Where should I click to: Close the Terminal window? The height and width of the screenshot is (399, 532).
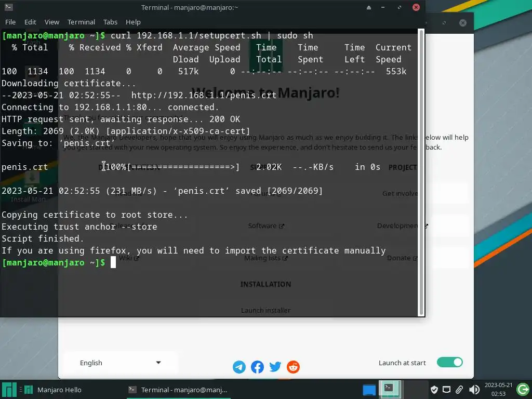(416, 7)
